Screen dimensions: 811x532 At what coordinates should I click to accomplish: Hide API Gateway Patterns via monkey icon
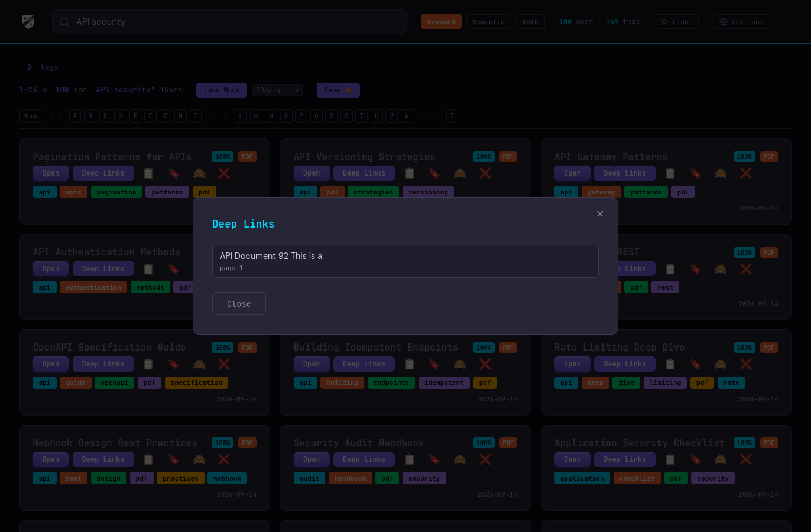pyautogui.click(x=721, y=173)
